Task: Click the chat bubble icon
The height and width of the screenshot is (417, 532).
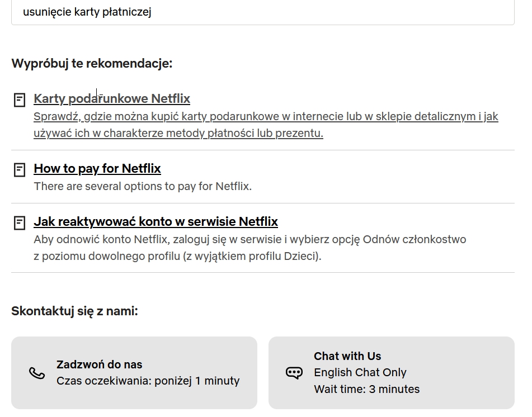Action: click(294, 373)
